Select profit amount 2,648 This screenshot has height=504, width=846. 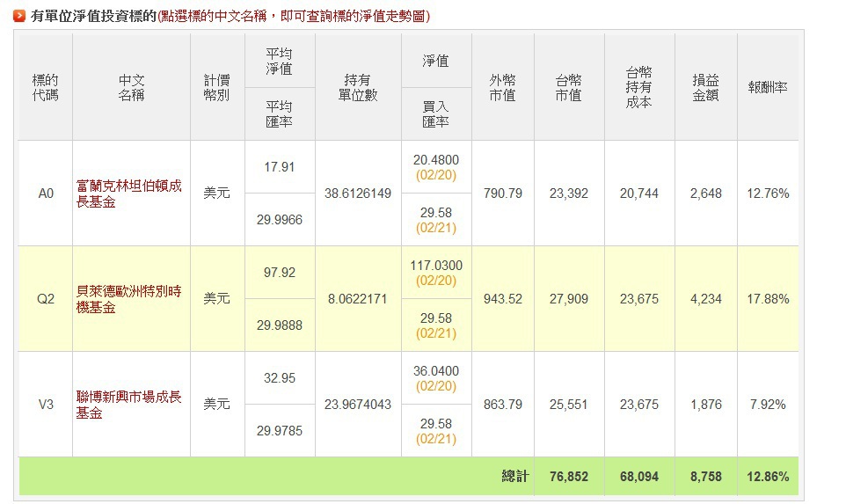pos(705,194)
